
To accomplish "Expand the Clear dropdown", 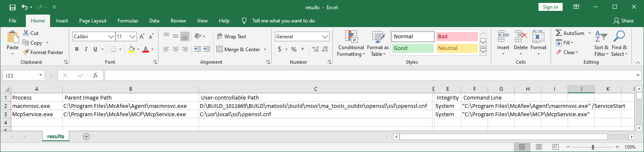I will [577, 52].
